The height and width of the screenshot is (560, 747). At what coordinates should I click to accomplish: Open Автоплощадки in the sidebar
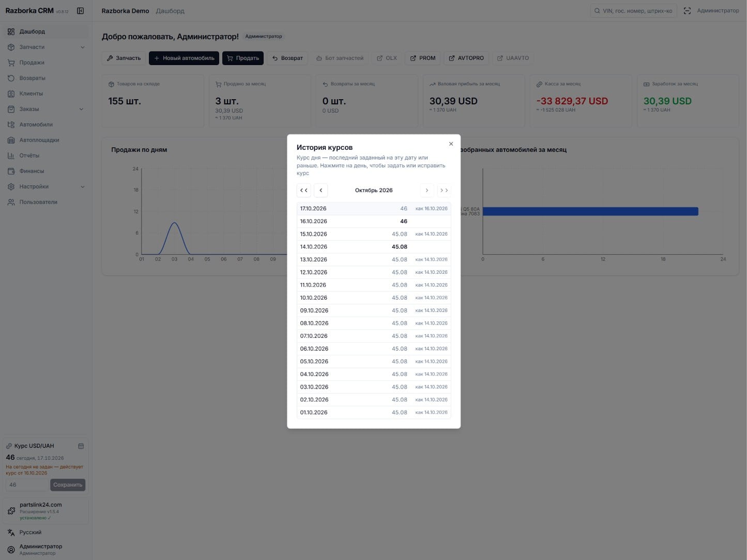[x=45, y=140]
